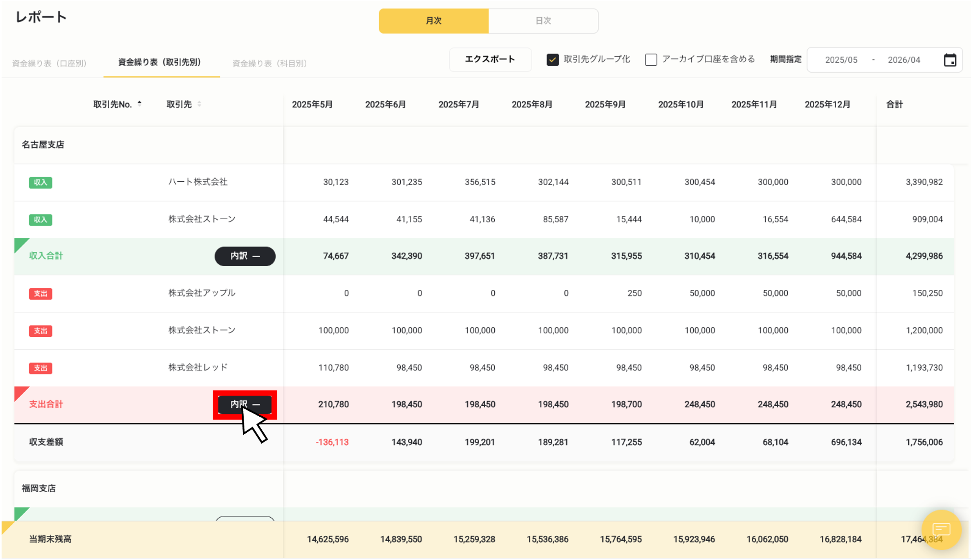Click 収入 badge for 株式会社ストーン
971x560 pixels.
click(40, 220)
